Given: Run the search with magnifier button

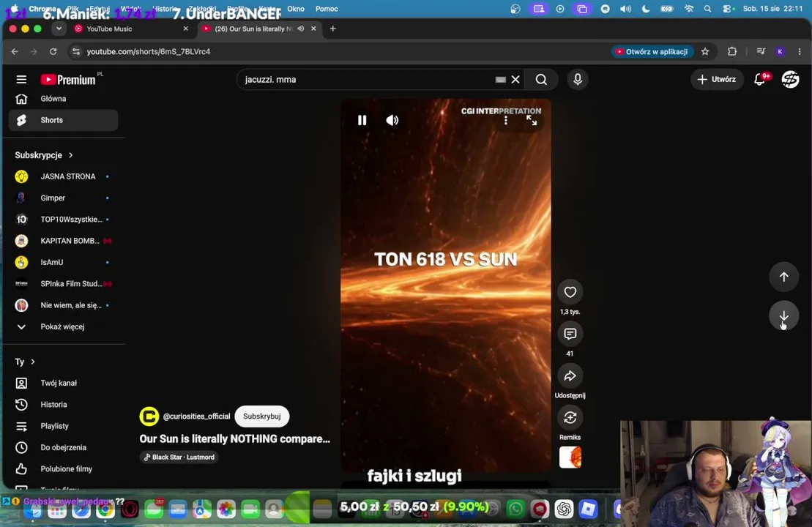Looking at the screenshot, I should pos(541,79).
